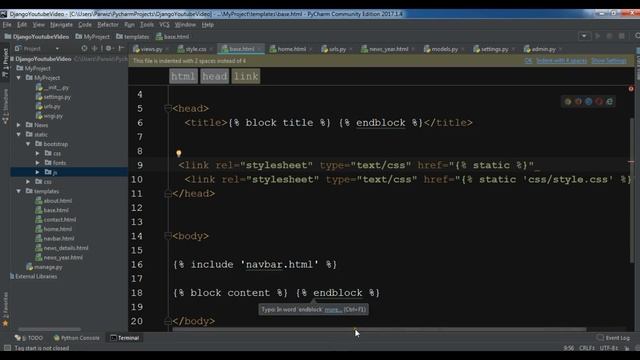Open file in blue browser preview icon
This screenshot has height=360, width=640.
tap(589, 102)
